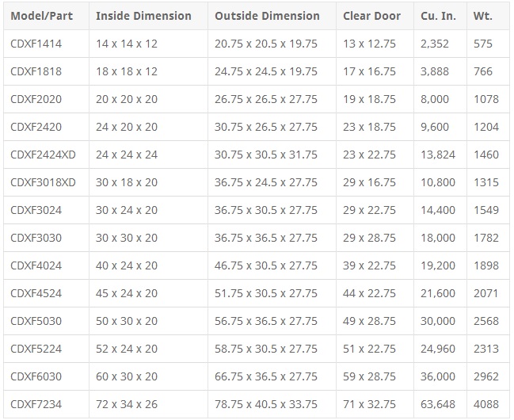This screenshot has height=420, width=514.
Task: Select model CDXF7234 in last row
Action: click(36, 404)
